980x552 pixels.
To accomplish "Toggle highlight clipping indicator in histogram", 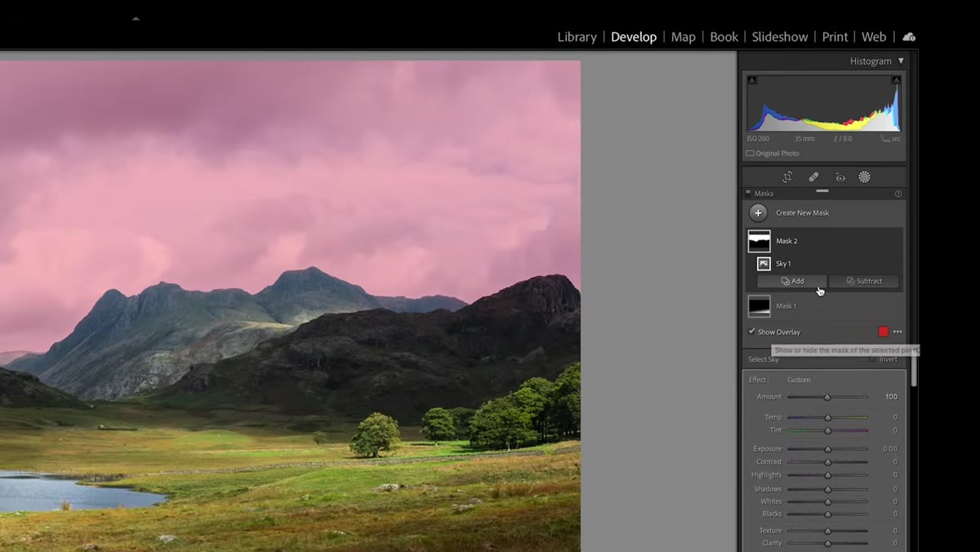I will tap(896, 80).
